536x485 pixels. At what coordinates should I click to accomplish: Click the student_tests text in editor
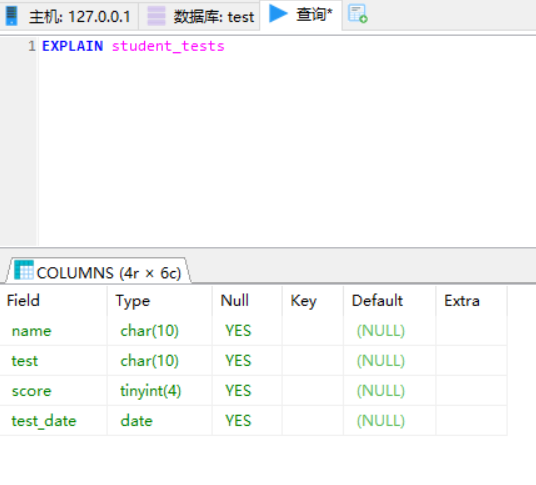pyautogui.click(x=168, y=46)
